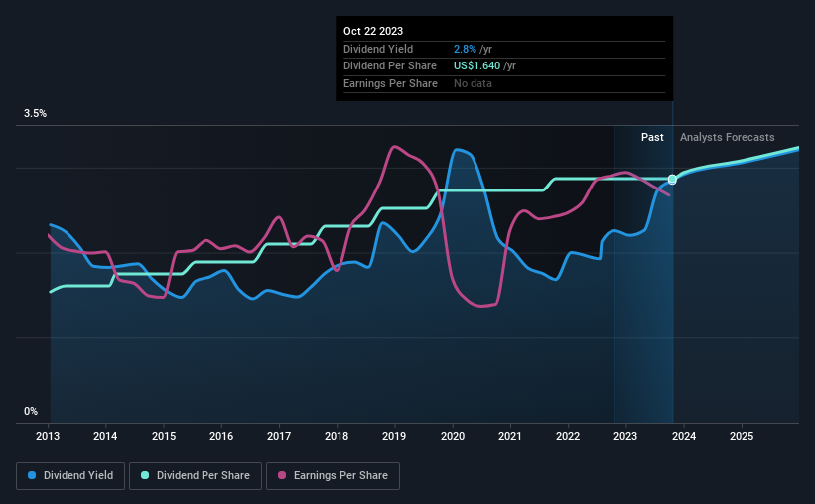This screenshot has width=815, height=504.
Task: Click the 2020 x-axis label
Action: (x=453, y=436)
